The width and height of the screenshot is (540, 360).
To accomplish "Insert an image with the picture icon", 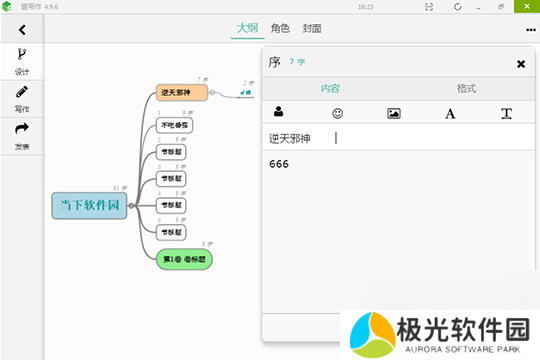I will [x=394, y=113].
